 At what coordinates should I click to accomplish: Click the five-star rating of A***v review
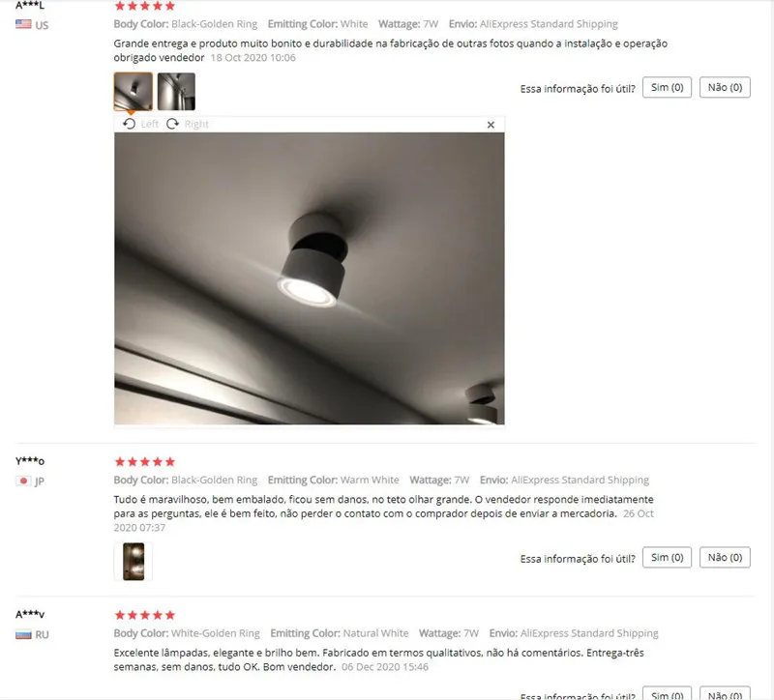(x=144, y=615)
